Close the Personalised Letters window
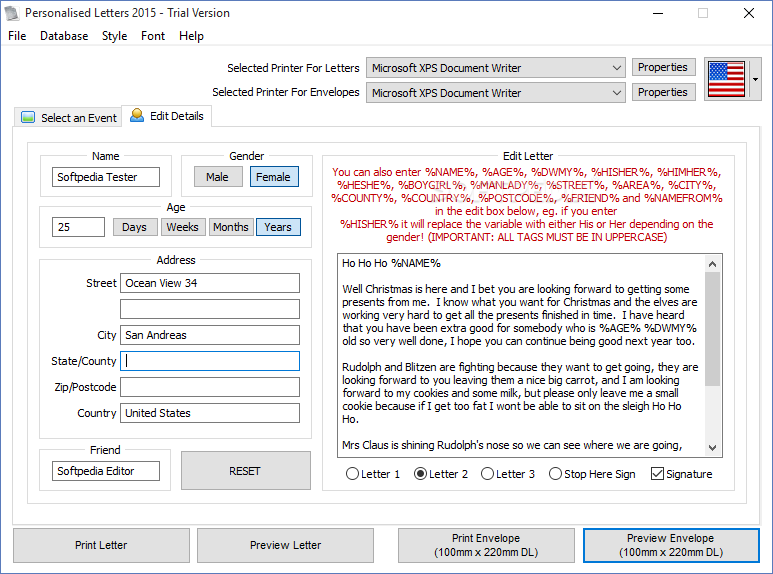The width and height of the screenshot is (773, 574). click(x=749, y=13)
